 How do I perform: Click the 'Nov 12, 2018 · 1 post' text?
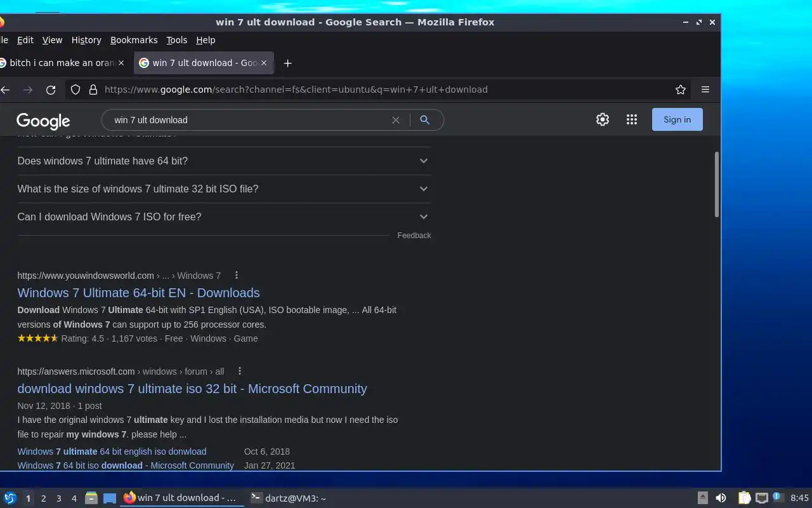click(x=60, y=406)
